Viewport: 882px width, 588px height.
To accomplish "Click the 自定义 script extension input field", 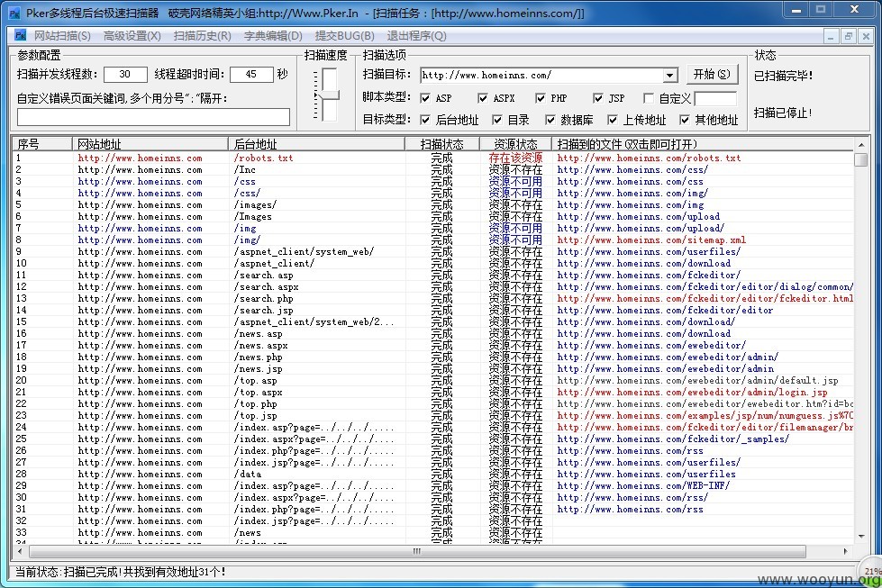I will [715, 99].
